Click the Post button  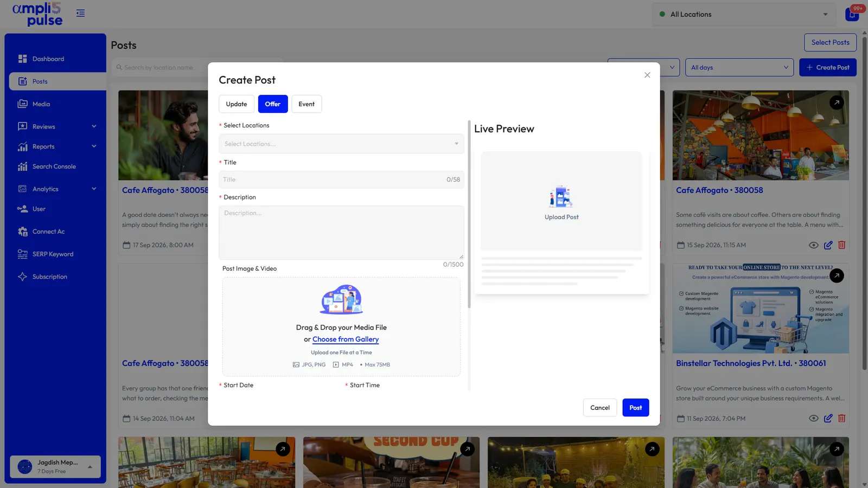pos(636,408)
